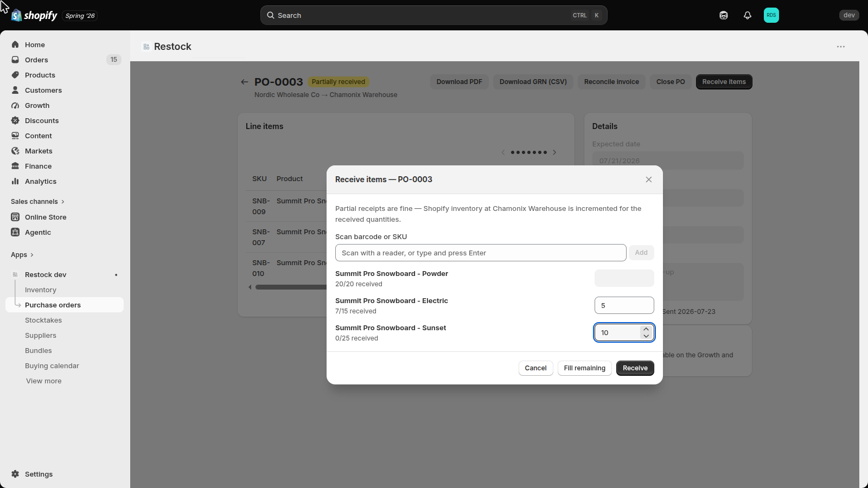Expand the Apps section
Viewport: 868px width, 488px height.
coord(22,254)
